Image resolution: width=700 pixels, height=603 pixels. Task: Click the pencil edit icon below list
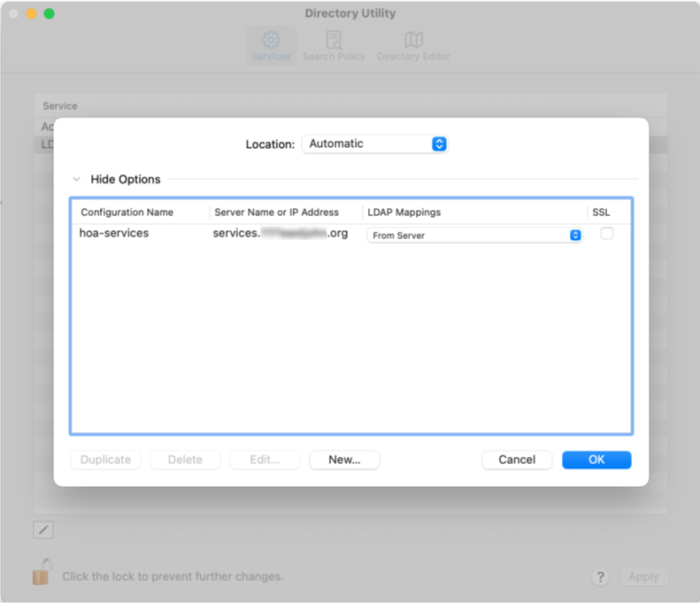(43, 530)
